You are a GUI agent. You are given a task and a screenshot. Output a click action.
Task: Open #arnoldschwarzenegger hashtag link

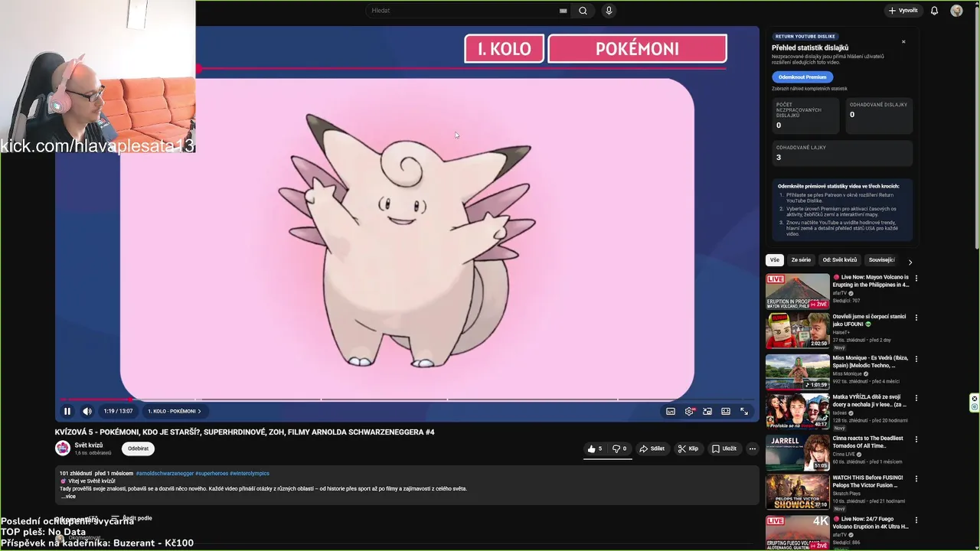(165, 474)
